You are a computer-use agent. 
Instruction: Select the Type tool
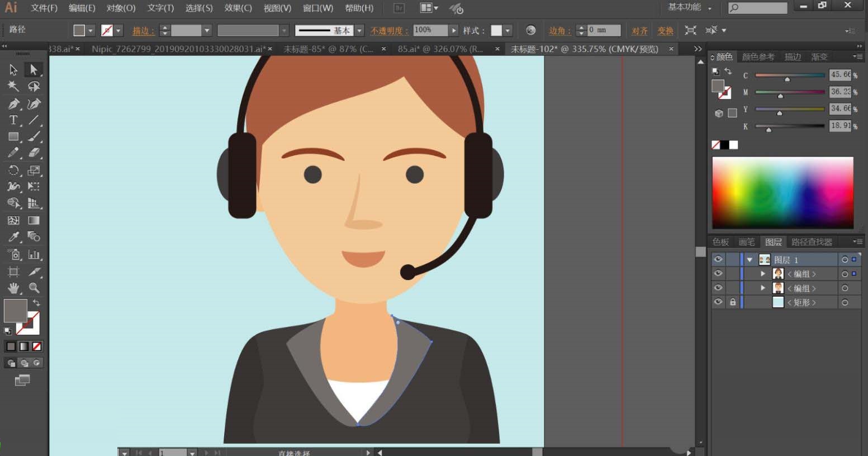click(x=13, y=120)
